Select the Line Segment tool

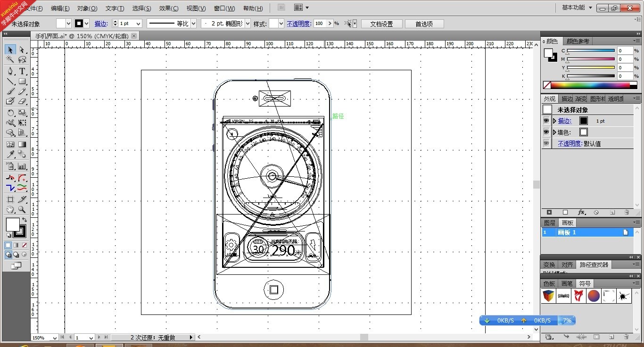[10, 82]
